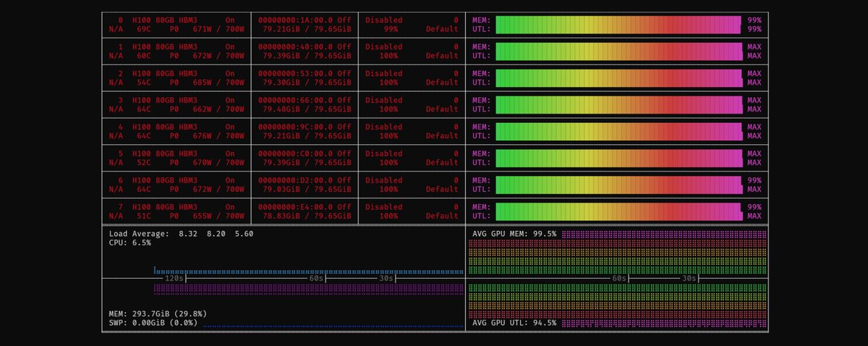
Task: Select the GPU 1 index number
Action: pyautogui.click(x=120, y=47)
